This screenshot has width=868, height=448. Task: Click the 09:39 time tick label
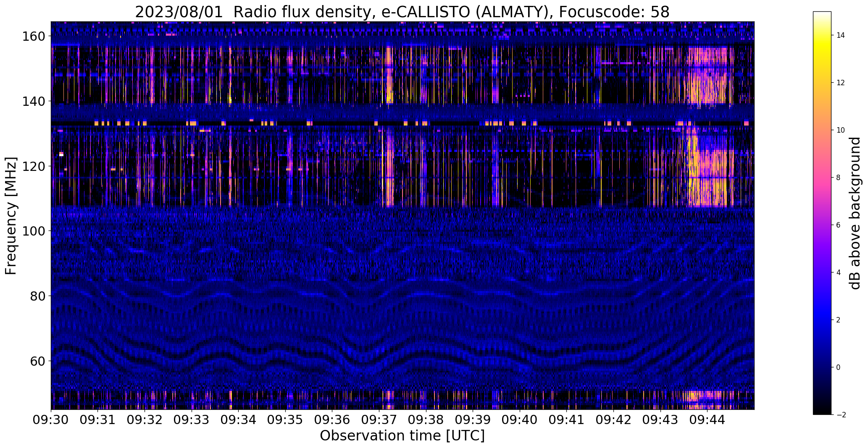pyautogui.click(x=473, y=419)
